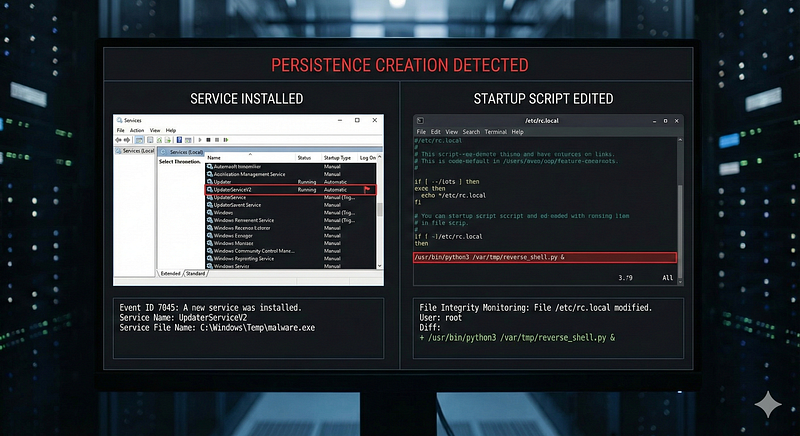The height and width of the screenshot is (436, 800).
Task: Open the blue Help icon in Services toolbar
Action: pos(179,140)
